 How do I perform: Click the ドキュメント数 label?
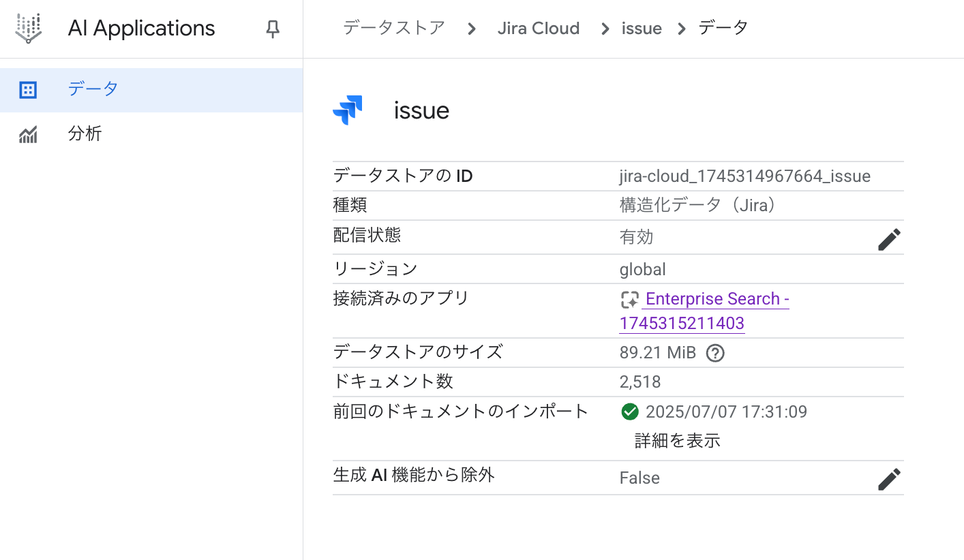pos(393,382)
